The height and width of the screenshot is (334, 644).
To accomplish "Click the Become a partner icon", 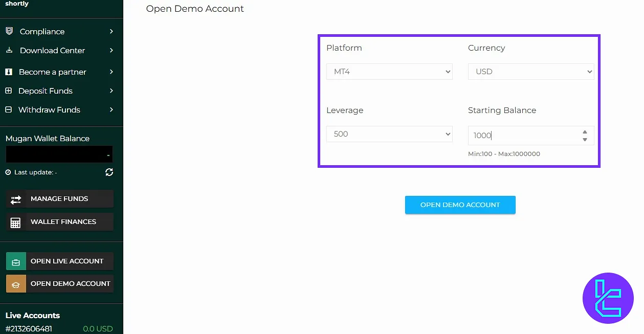I will pyautogui.click(x=9, y=72).
